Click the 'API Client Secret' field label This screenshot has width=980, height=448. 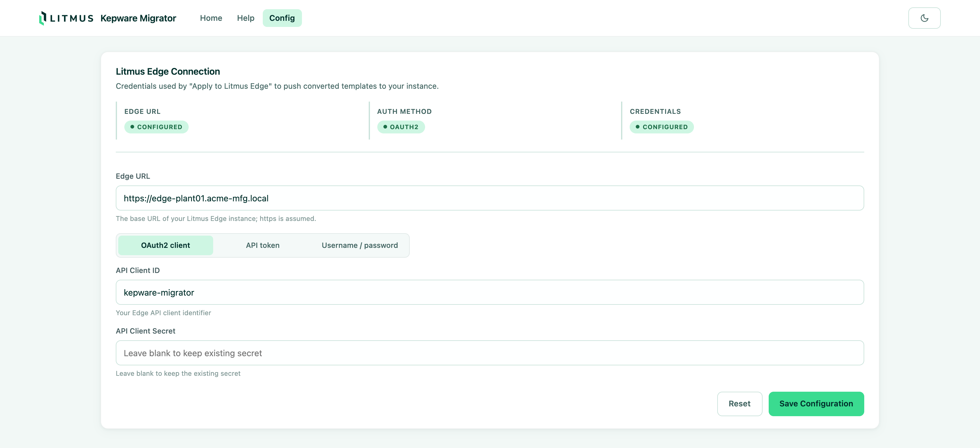coord(145,331)
